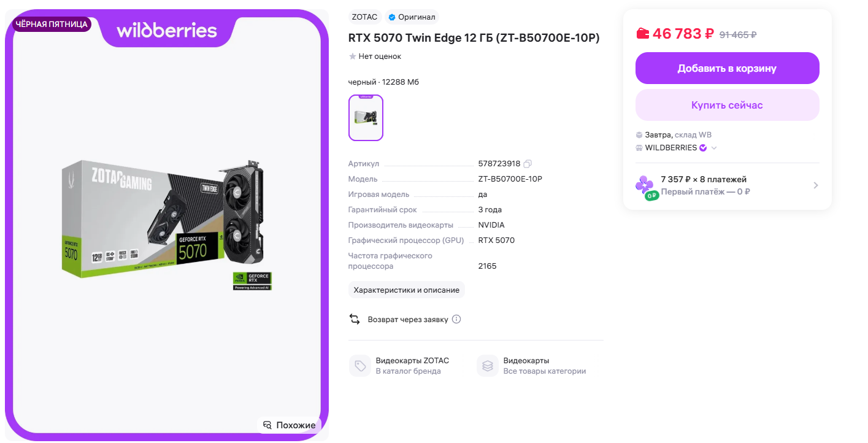Click the red wallet icon beside the price

click(x=642, y=34)
